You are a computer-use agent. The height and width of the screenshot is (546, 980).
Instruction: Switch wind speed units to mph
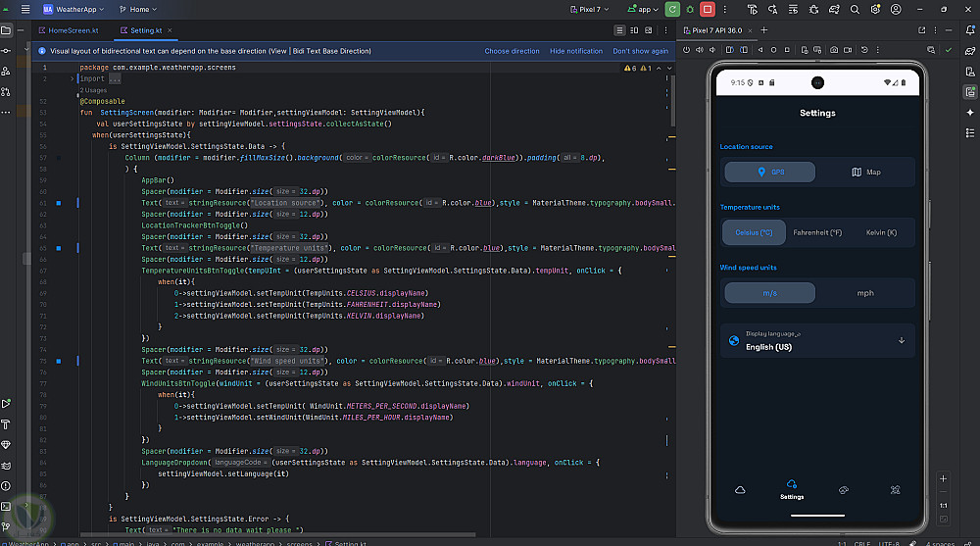click(x=865, y=293)
